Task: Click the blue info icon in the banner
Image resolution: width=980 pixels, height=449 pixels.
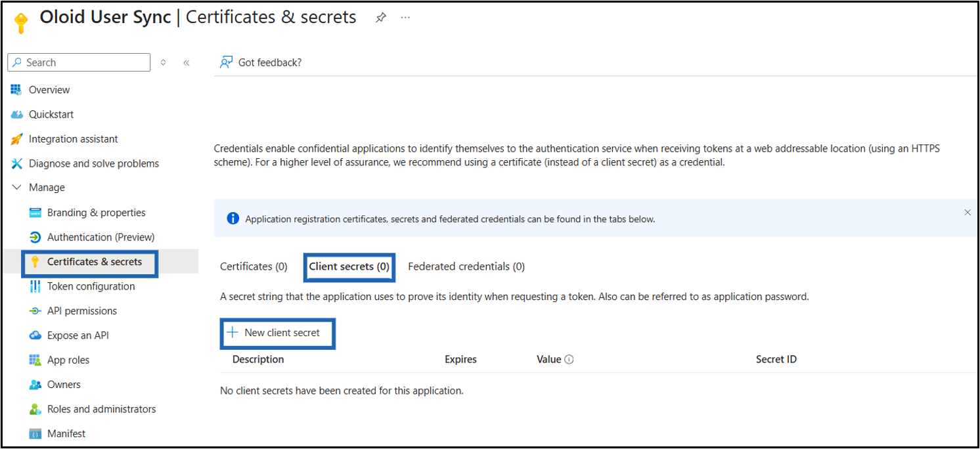Action: [x=233, y=219]
